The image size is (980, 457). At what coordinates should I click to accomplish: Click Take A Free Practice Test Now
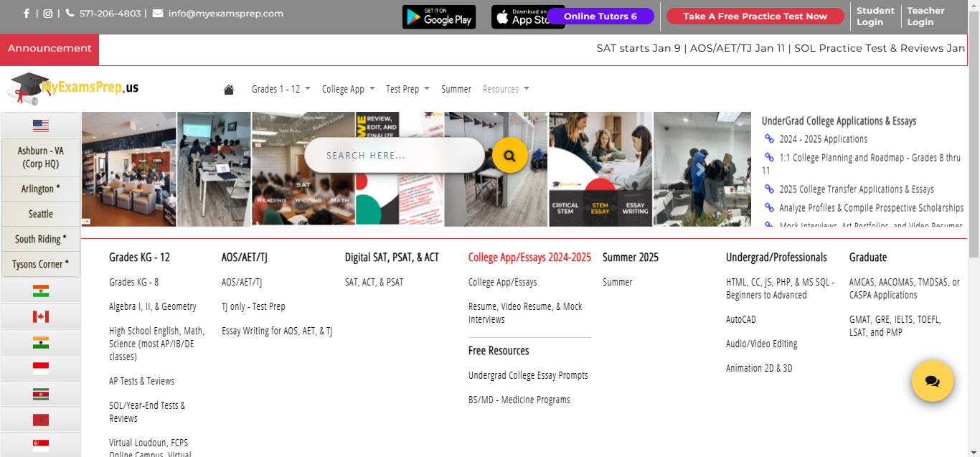coord(755,16)
